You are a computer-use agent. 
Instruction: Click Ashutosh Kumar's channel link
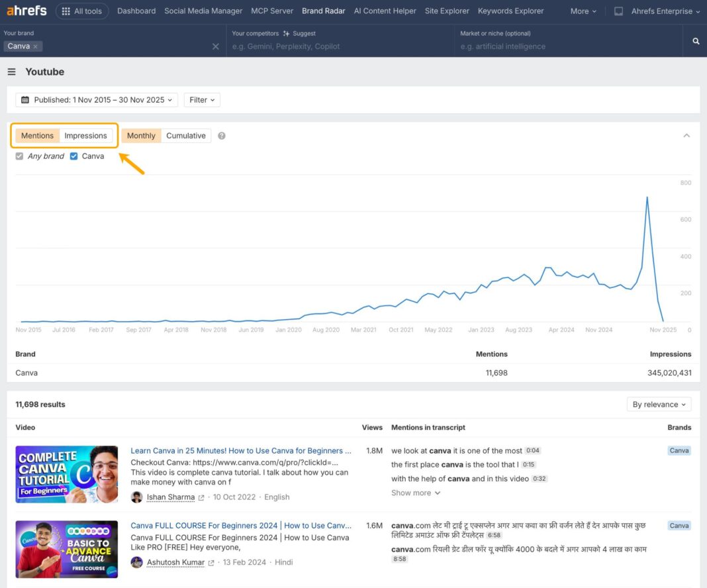tap(175, 562)
